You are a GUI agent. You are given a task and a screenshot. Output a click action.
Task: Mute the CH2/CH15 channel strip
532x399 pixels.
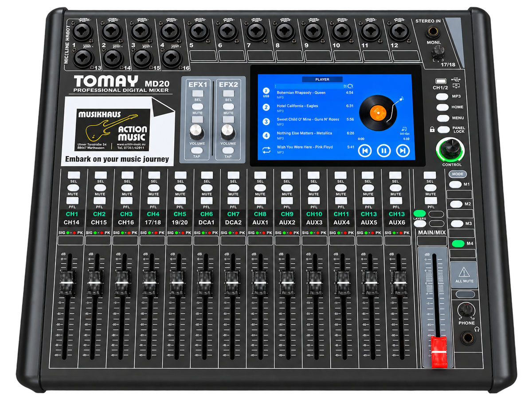pos(100,188)
